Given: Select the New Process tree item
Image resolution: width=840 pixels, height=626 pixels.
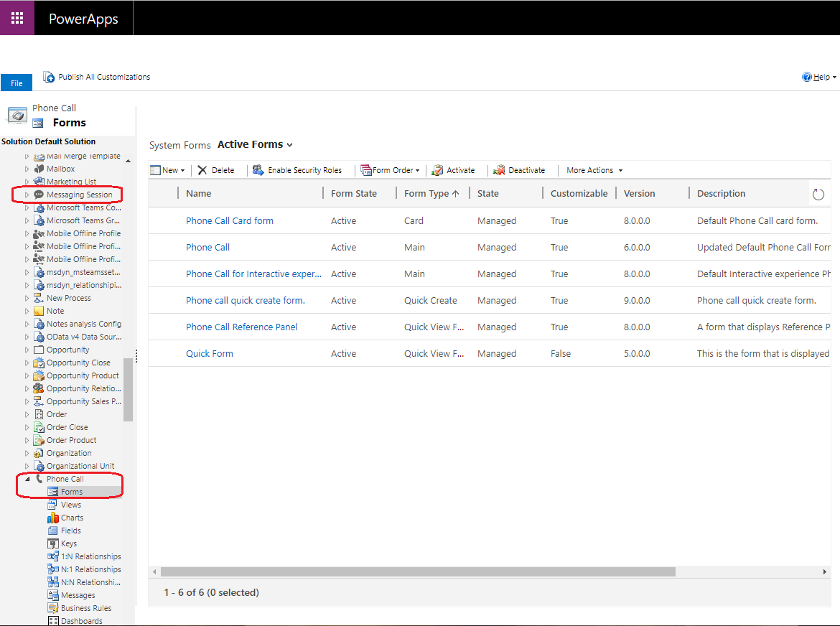Looking at the screenshot, I should pyautogui.click(x=69, y=298).
